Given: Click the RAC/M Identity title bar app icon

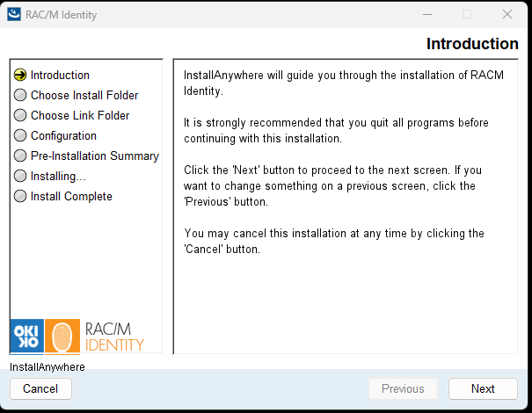Looking at the screenshot, I should click(x=14, y=15).
